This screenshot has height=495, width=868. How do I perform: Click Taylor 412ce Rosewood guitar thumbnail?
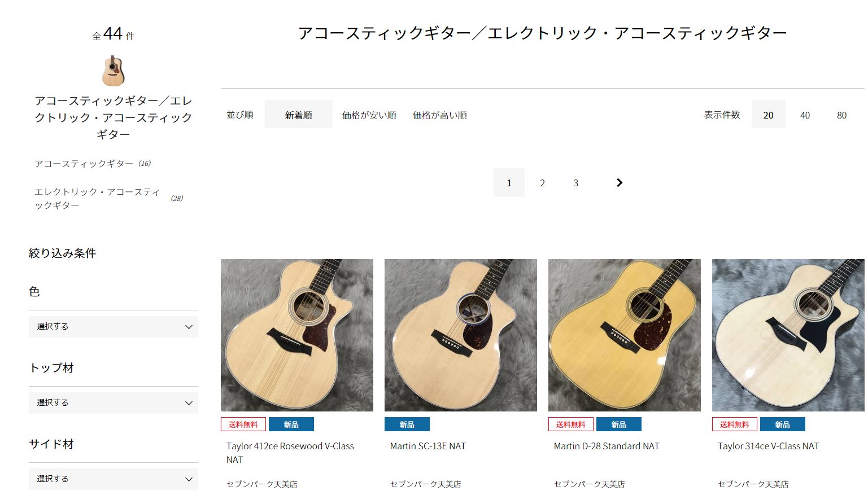click(x=297, y=335)
